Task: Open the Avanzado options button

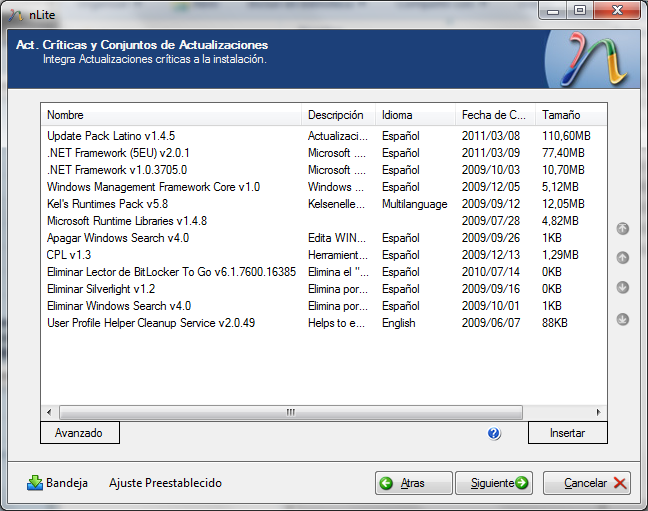Action: tap(80, 433)
